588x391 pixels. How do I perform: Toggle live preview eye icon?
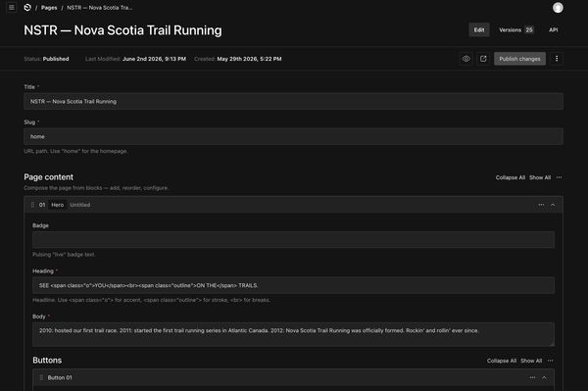pyautogui.click(x=466, y=59)
